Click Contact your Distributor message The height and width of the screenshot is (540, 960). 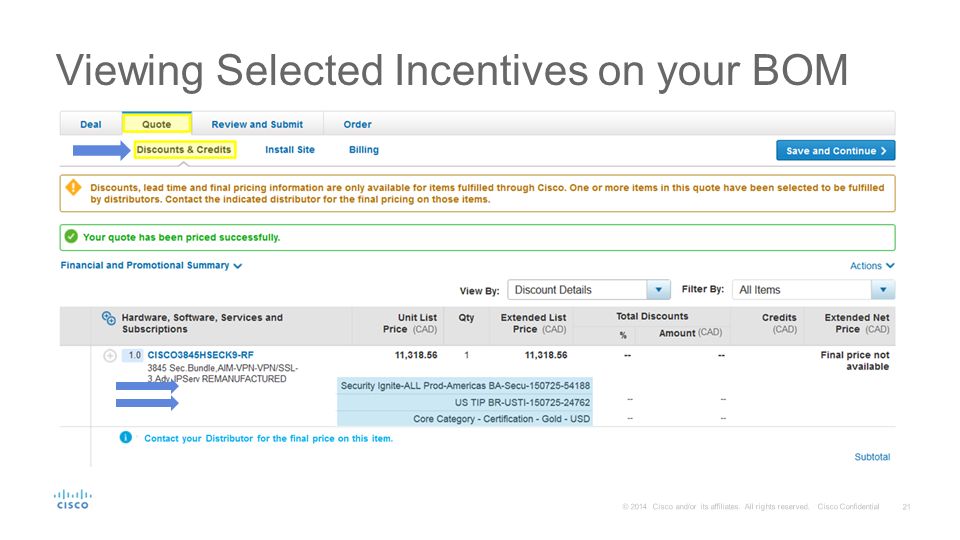(268, 438)
